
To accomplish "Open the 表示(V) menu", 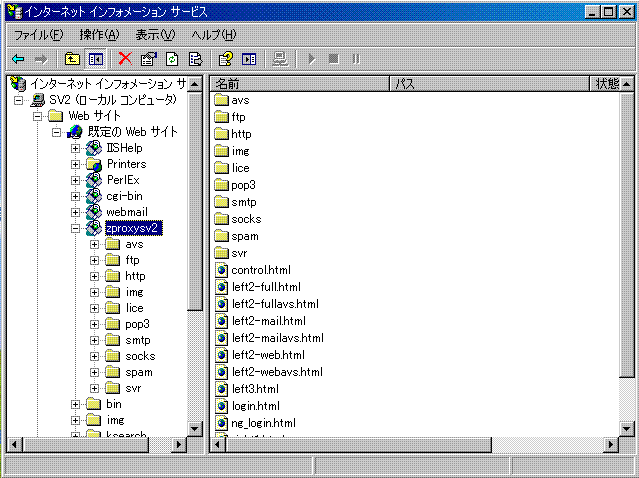I will pyautogui.click(x=155, y=35).
